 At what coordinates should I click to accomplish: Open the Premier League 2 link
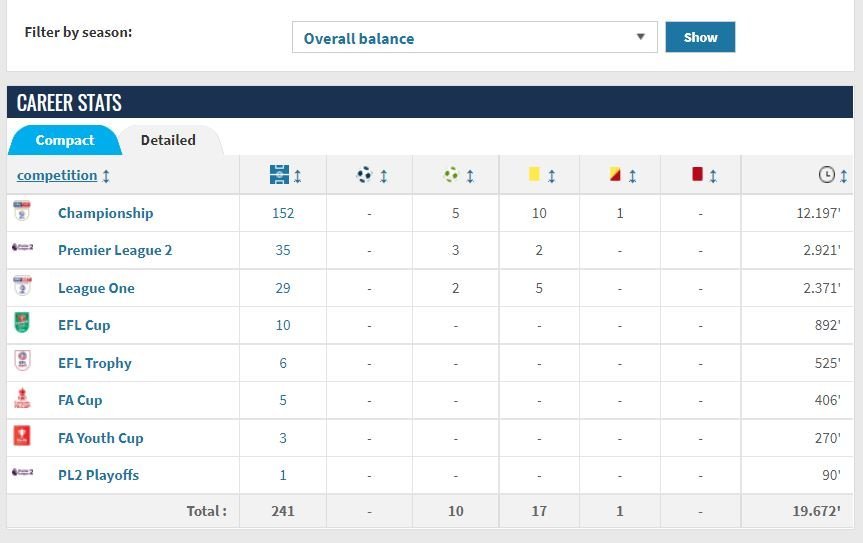115,250
